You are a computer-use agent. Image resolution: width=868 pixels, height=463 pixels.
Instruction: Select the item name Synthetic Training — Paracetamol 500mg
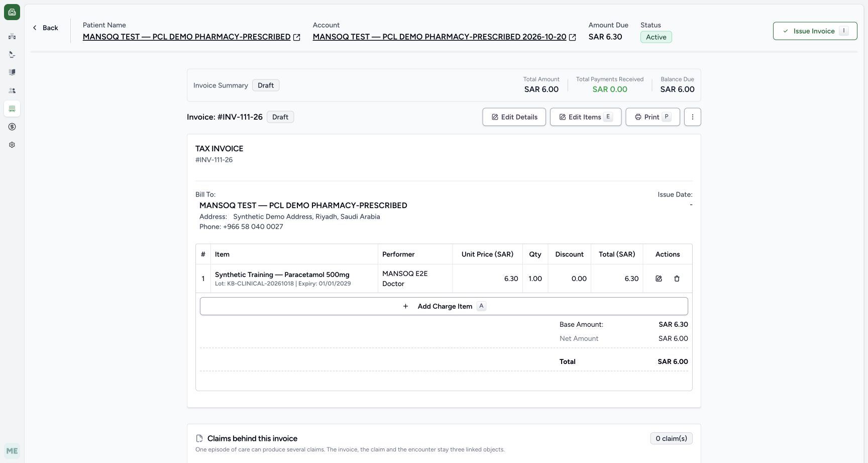point(282,274)
